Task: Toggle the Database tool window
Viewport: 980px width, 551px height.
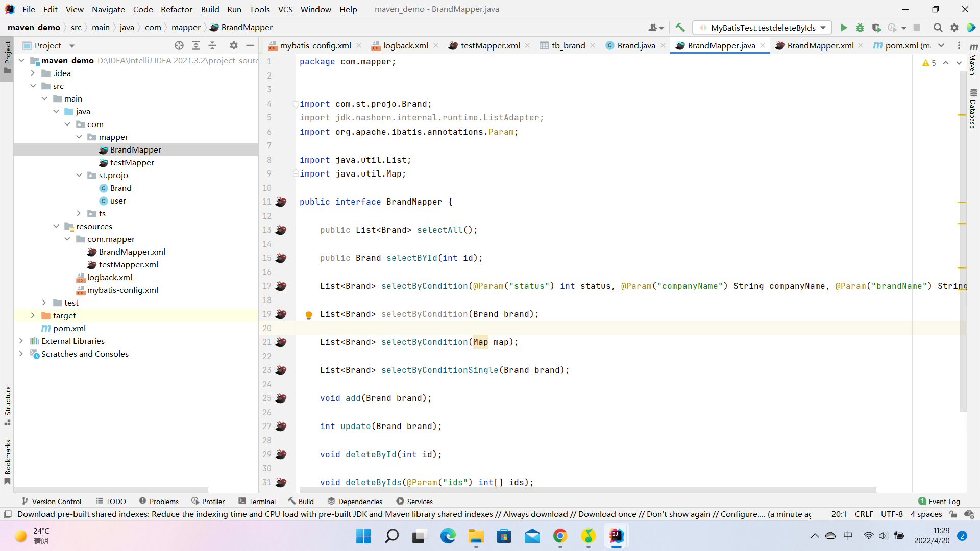Action: (973, 108)
